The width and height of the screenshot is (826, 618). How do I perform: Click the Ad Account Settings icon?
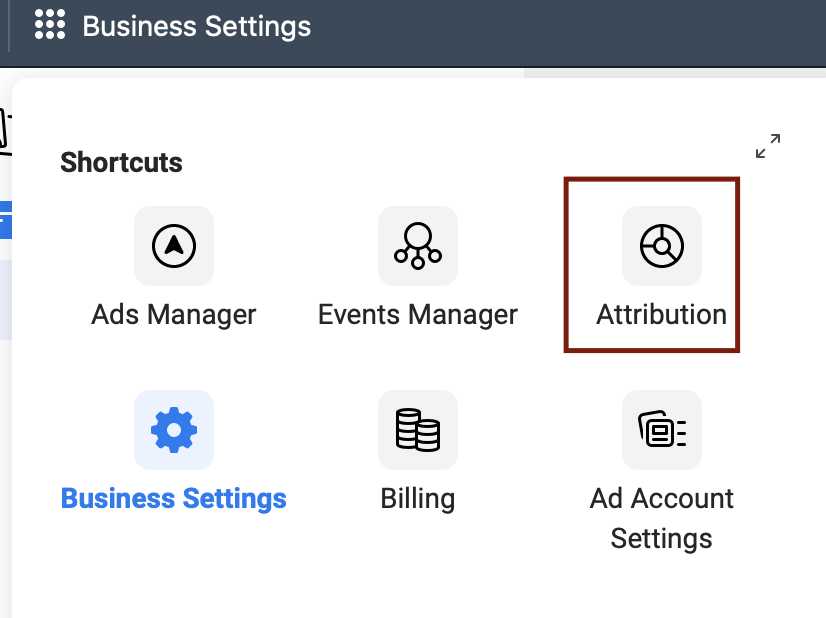click(662, 429)
